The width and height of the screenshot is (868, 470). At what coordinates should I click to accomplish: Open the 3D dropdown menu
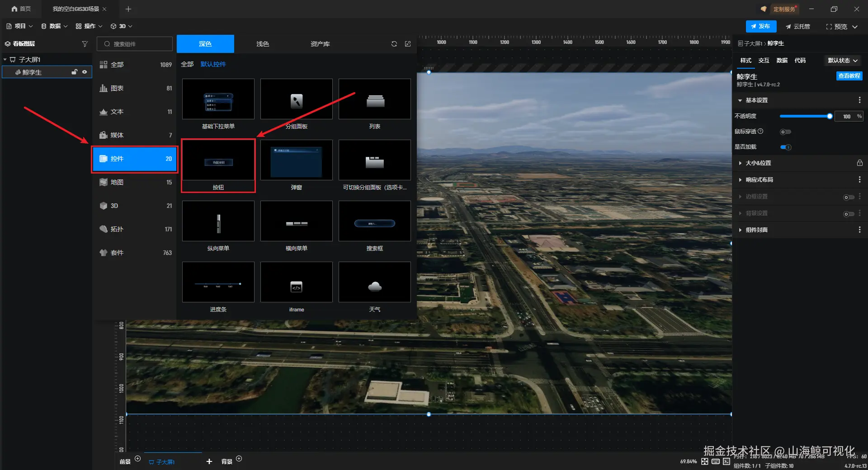122,26
